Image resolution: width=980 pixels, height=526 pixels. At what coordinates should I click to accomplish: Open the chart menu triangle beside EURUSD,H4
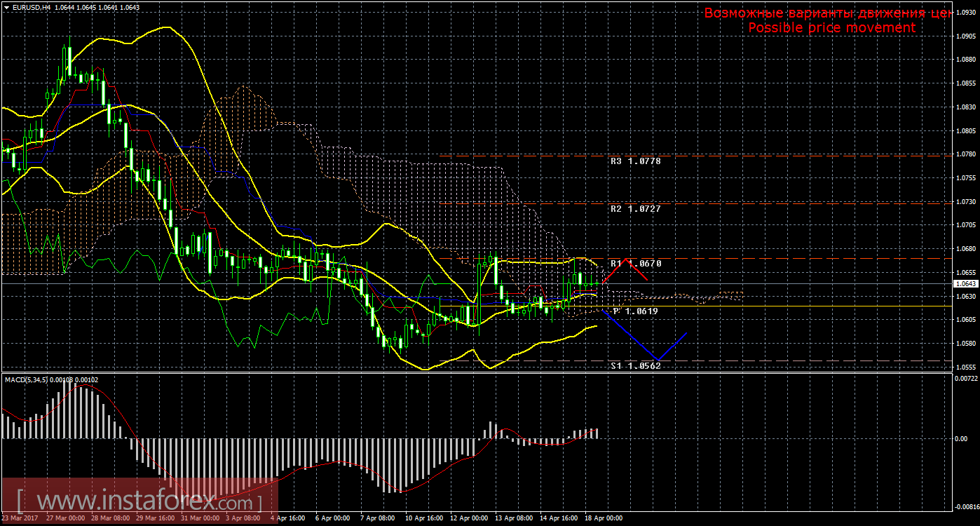pos(6,7)
